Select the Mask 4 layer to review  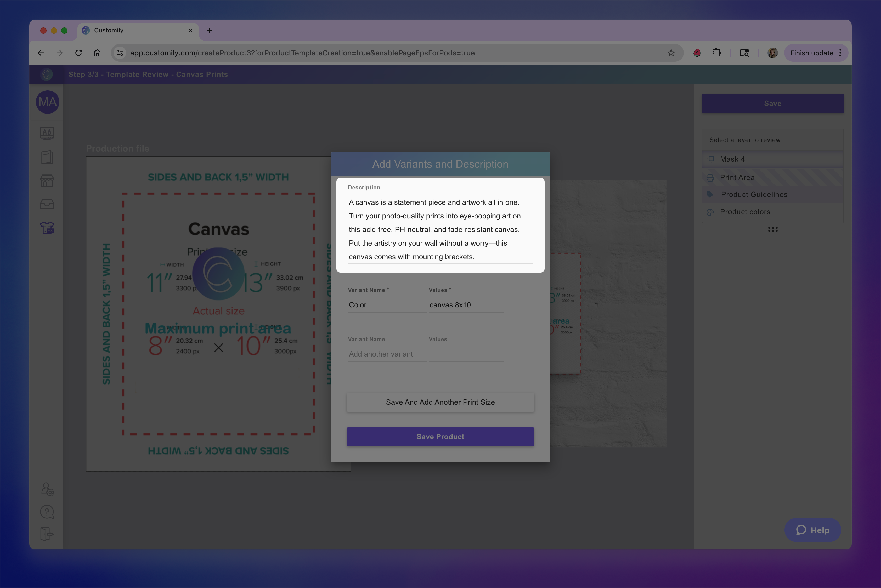coord(772,159)
